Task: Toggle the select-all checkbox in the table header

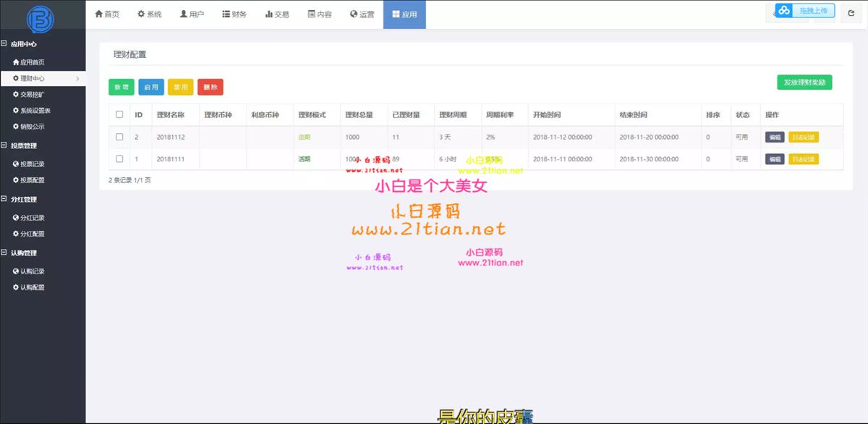Action: pyautogui.click(x=119, y=114)
